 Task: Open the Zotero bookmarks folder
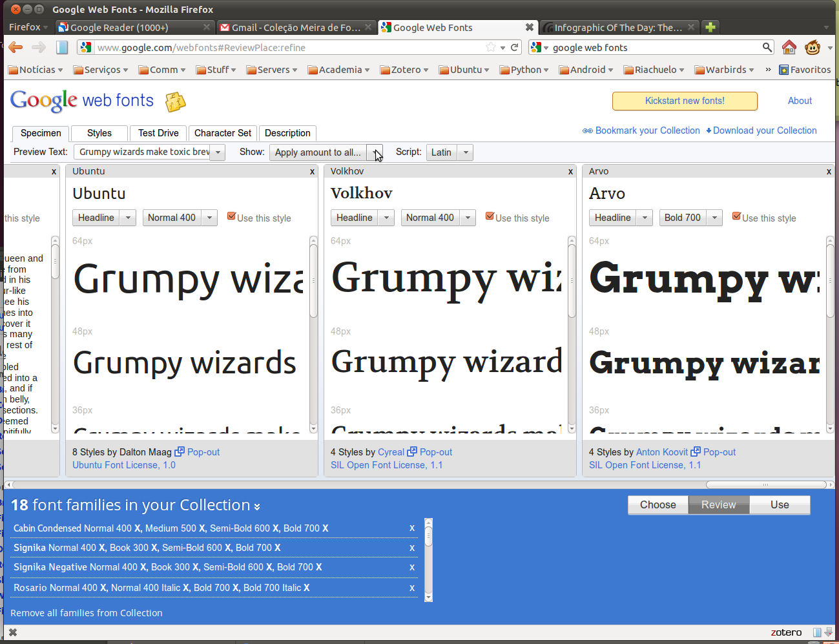404,70
